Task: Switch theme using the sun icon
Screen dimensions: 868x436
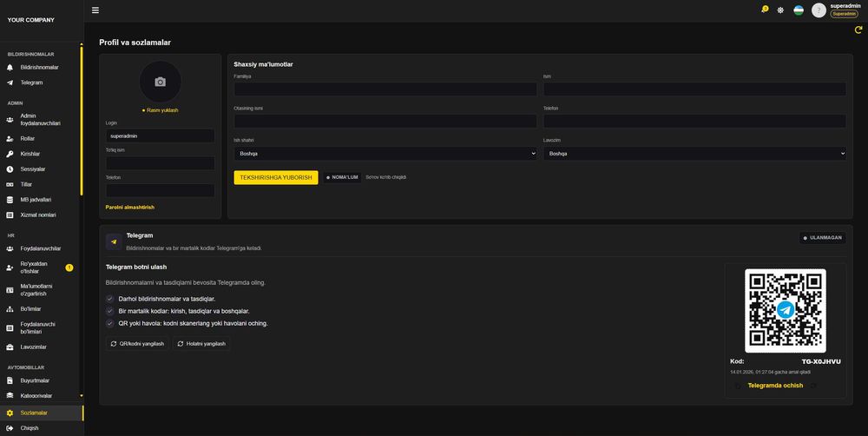Action: point(780,10)
